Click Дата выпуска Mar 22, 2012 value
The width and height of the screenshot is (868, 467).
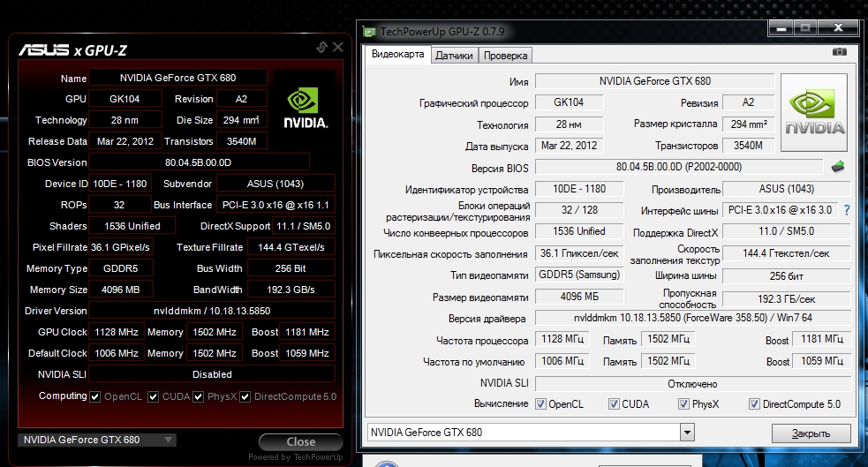pyautogui.click(x=569, y=146)
